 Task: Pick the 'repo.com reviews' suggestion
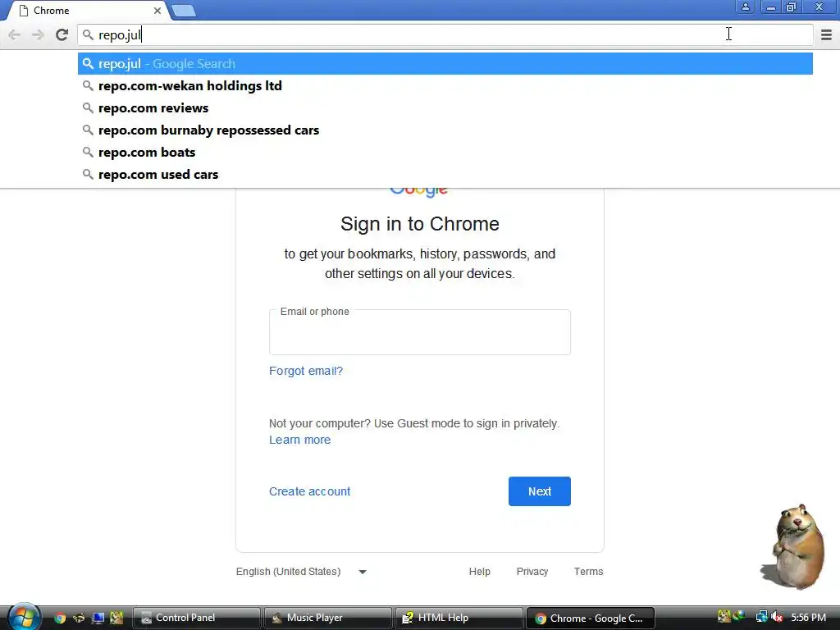click(445, 107)
